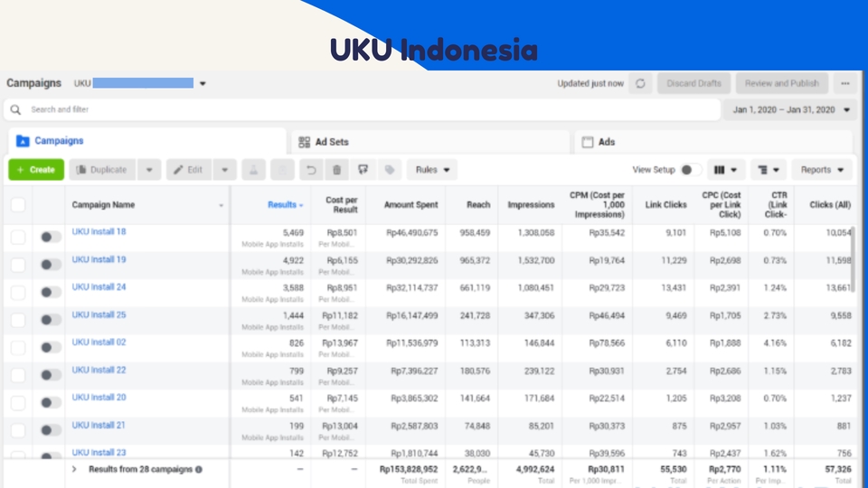Click the tag label toolbar icon

tap(390, 170)
